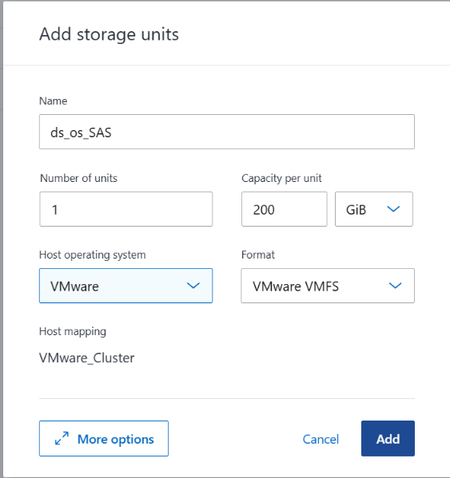Click the Name field label
This screenshot has width=450, height=478.
coord(53,101)
